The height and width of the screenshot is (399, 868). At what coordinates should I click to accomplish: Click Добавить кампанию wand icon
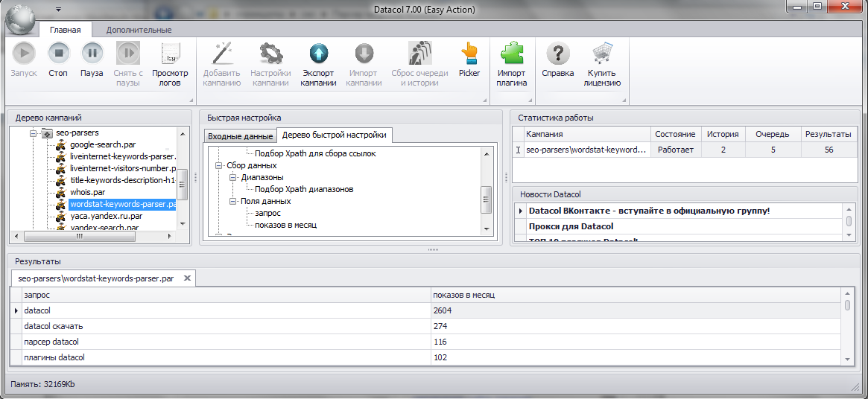[221, 54]
